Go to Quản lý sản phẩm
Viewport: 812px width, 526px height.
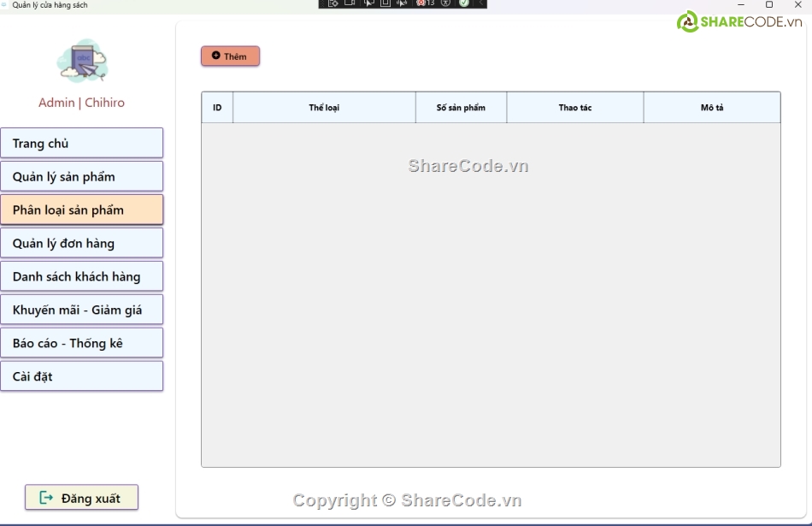[x=81, y=176]
